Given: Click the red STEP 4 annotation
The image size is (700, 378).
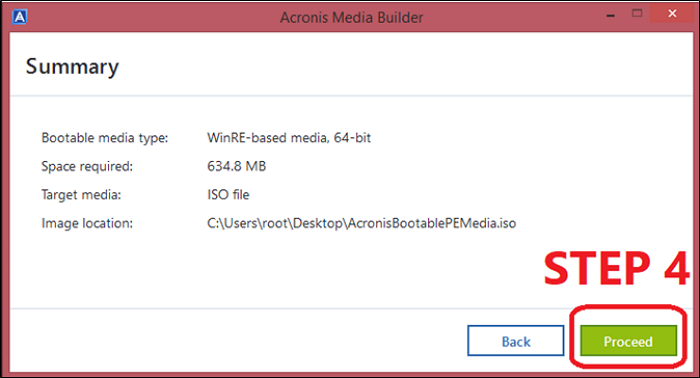Looking at the screenshot, I should click(x=617, y=268).
